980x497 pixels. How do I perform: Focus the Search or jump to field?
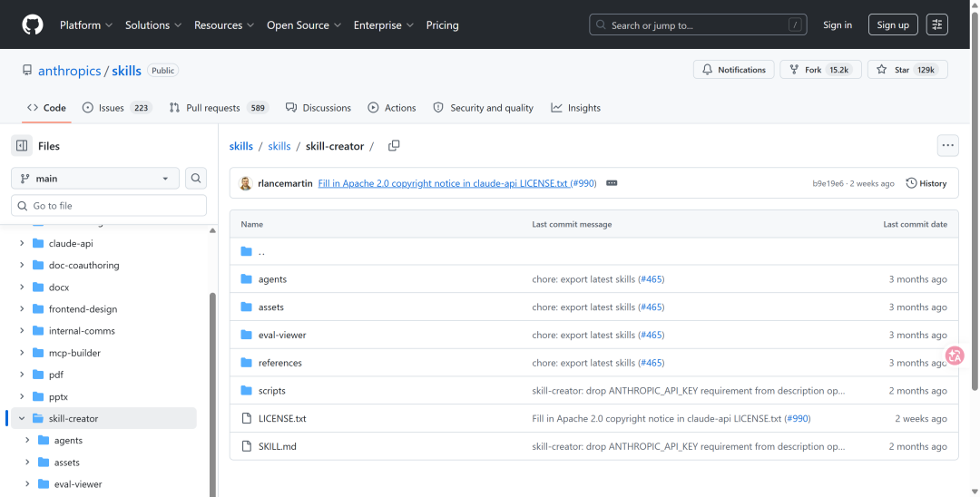[x=698, y=25]
